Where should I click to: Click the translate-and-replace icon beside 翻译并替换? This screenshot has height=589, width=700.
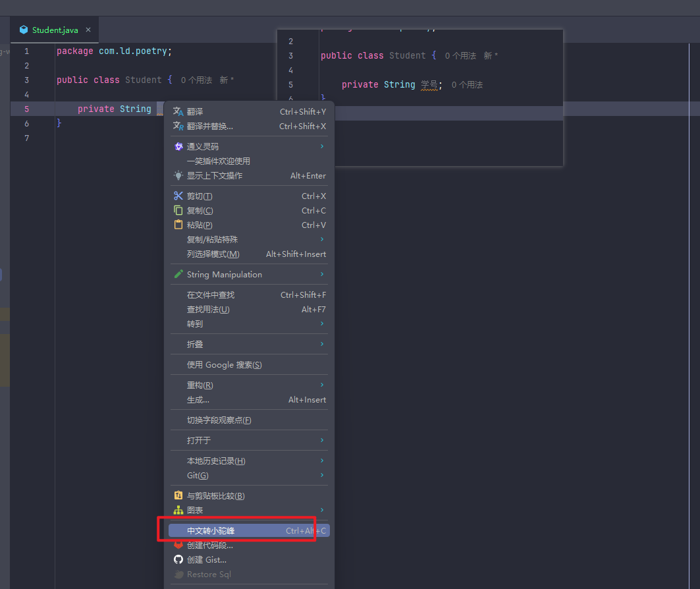tap(178, 126)
